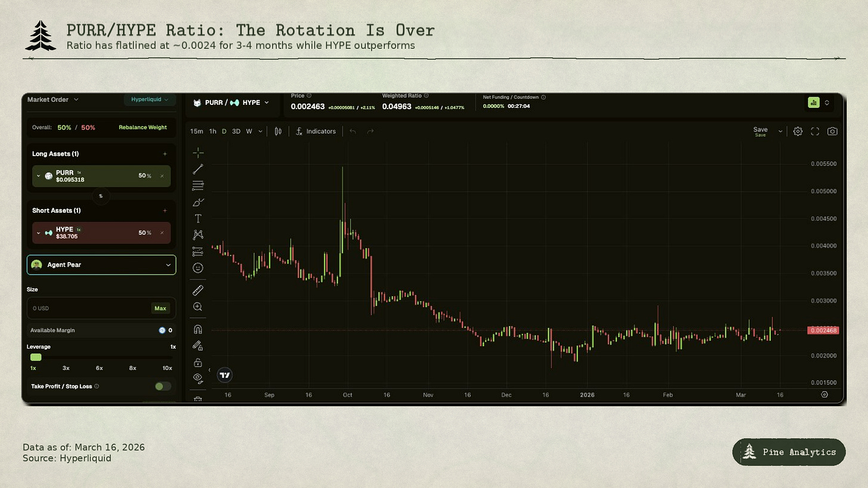Screen dimensions: 868x488
Task: Toggle the Take Profit / Stop Loss switch
Action: [163, 386]
